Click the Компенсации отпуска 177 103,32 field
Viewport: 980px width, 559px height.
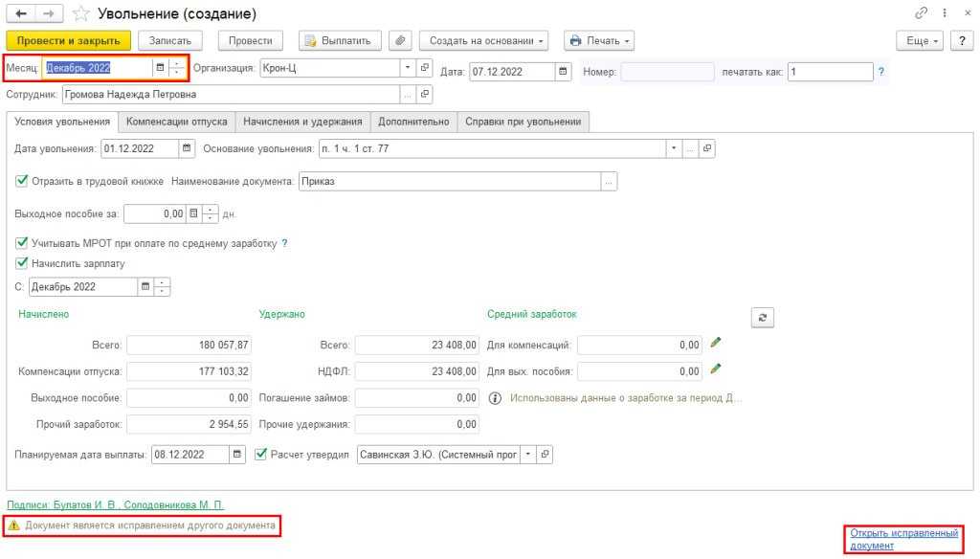coord(189,371)
